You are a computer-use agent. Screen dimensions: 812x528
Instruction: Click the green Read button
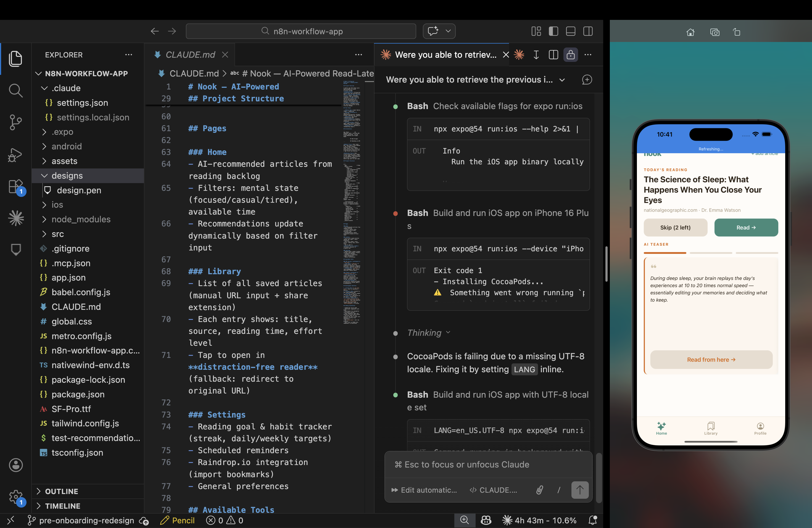click(746, 228)
